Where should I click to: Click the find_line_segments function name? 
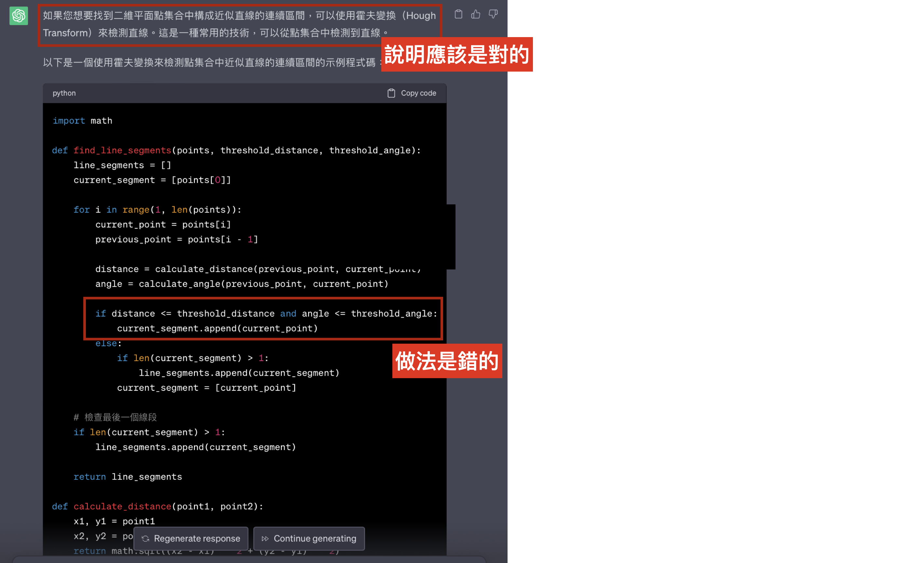[x=122, y=150]
